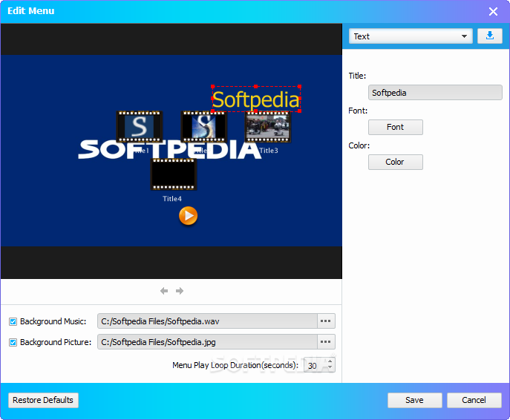Open the Text type dropdown
The height and width of the screenshot is (420, 510).
point(411,36)
